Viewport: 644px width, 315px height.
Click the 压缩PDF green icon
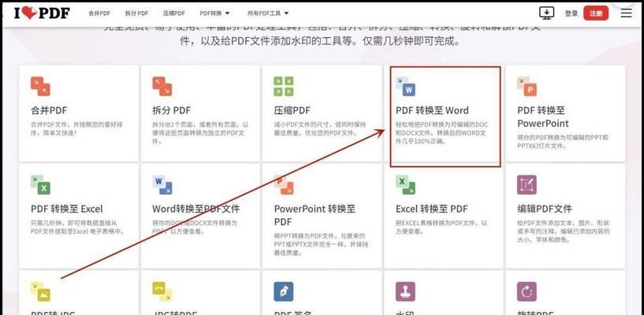click(284, 86)
